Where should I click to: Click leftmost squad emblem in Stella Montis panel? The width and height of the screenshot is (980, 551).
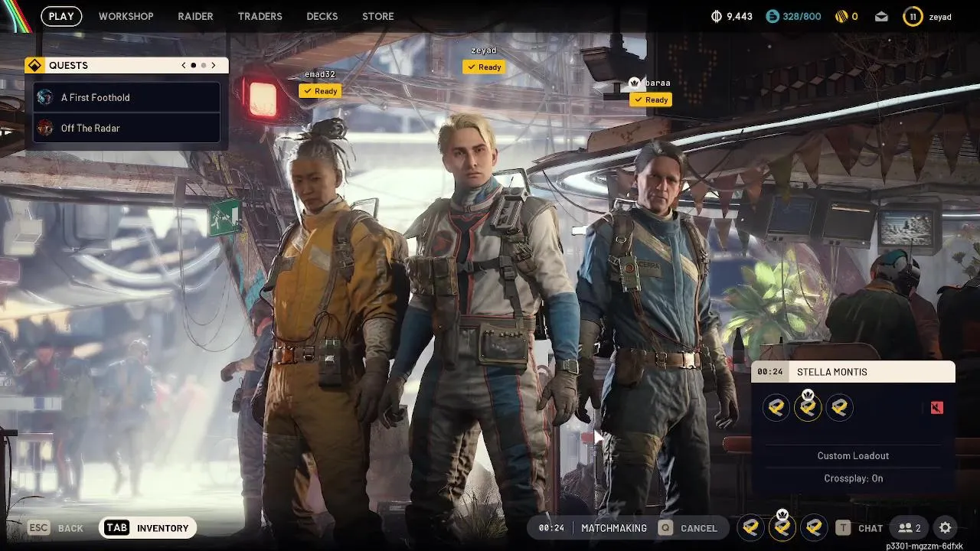pyautogui.click(x=776, y=408)
